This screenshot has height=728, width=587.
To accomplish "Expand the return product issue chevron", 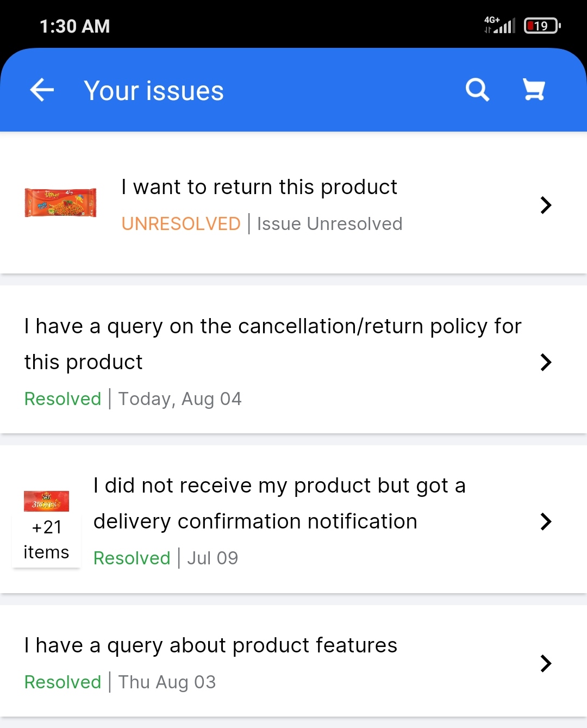I will [x=546, y=205].
